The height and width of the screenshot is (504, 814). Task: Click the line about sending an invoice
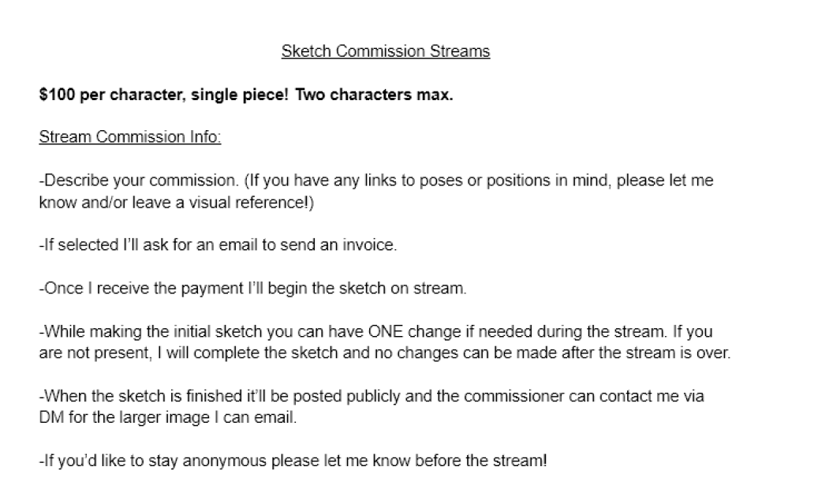(218, 245)
